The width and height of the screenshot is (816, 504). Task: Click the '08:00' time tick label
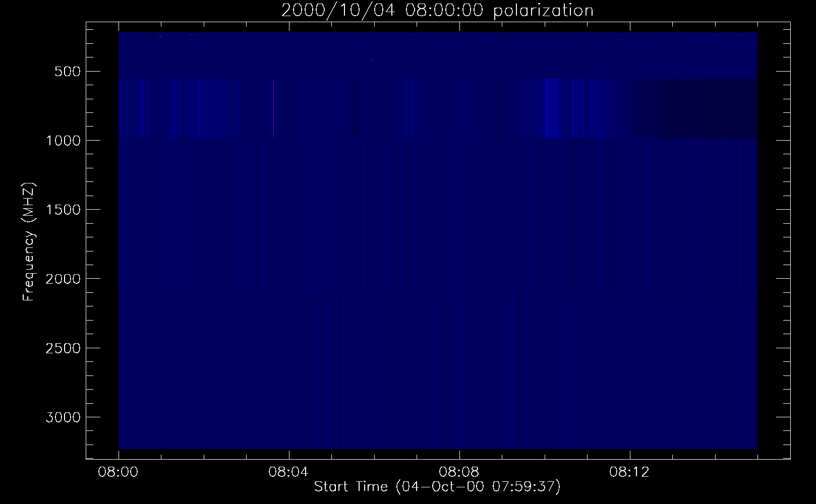click(x=119, y=473)
